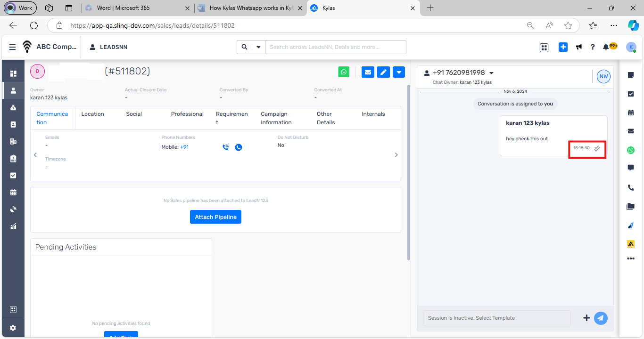644x339 pixels.
Task: Click the announcements megaphone icon
Action: click(579, 47)
